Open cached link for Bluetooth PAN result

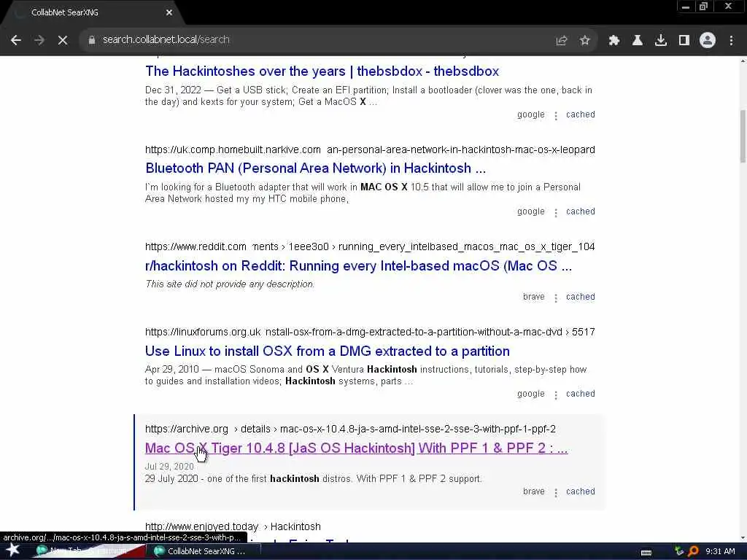tap(580, 211)
